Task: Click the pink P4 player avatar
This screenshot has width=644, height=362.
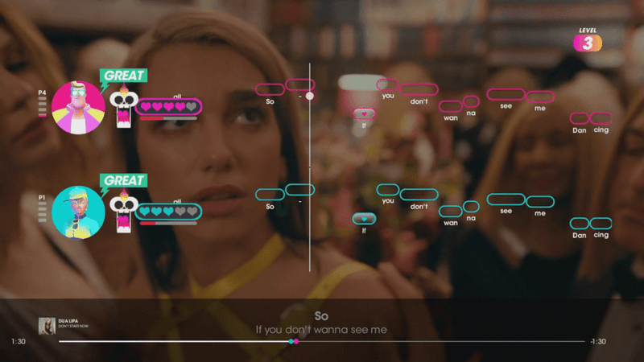Action: click(78, 107)
